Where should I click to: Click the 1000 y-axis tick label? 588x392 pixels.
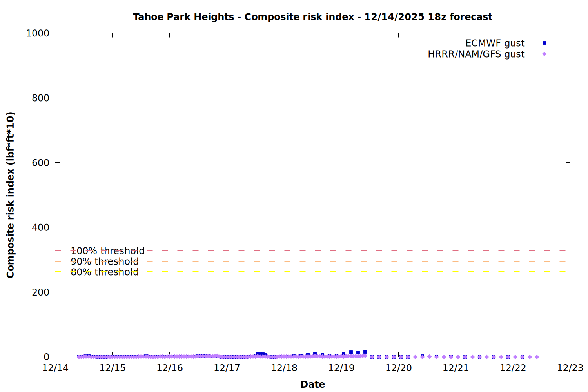38,33
